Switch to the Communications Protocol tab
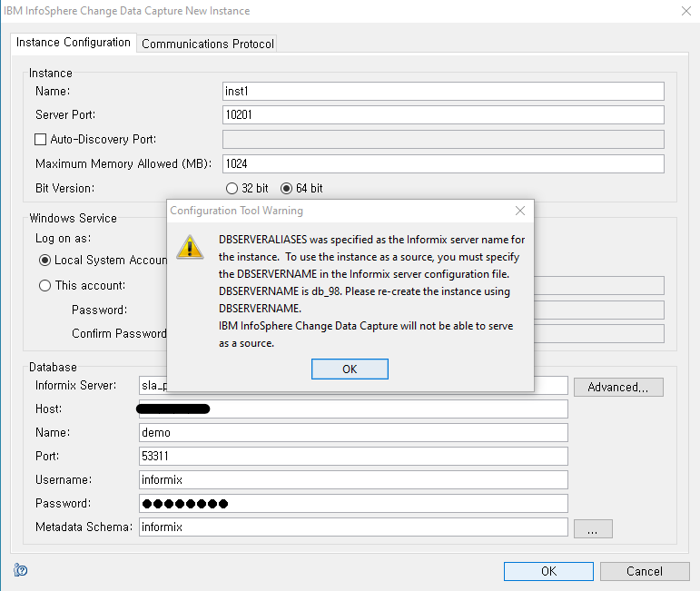Screen dimensions: 700x591 click(x=207, y=44)
